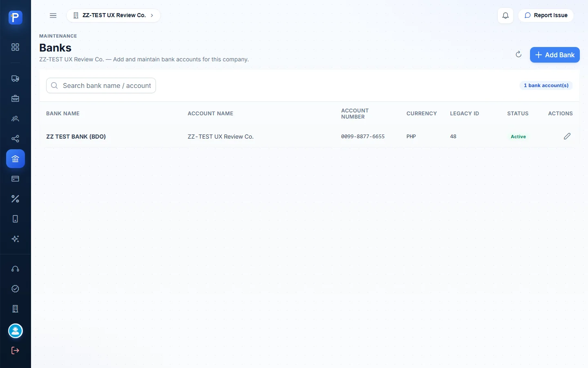Image resolution: width=588 pixels, height=368 pixels.
Task: Select the bank building sidebar icon
Action: [x=15, y=159]
